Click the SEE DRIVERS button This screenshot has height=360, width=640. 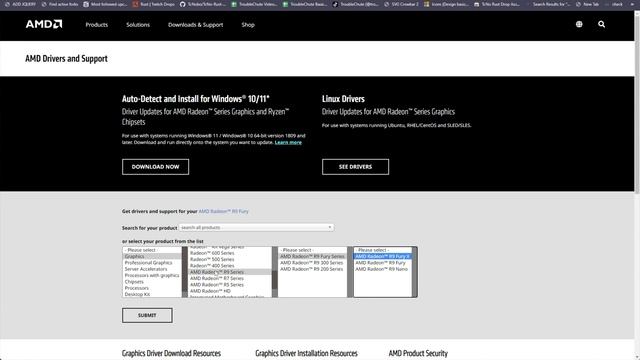click(x=356, y=167)
